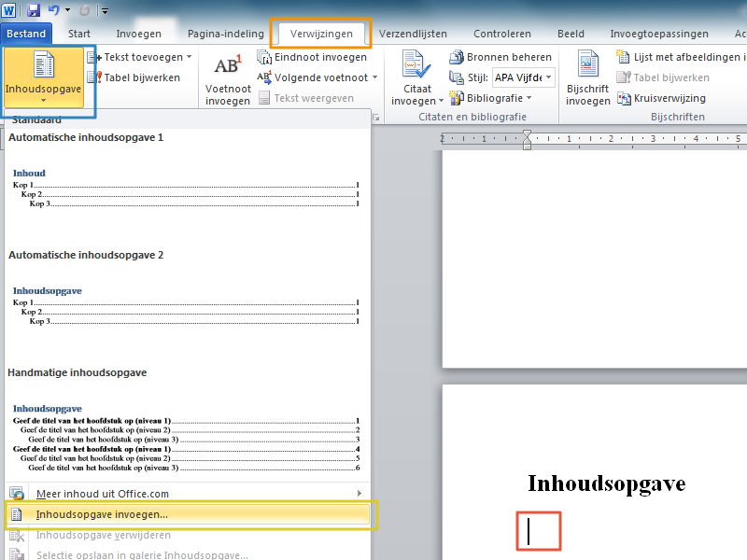Click the Citaat invoegen icon
The image size is (747, 560).
(x=414, y=67)
